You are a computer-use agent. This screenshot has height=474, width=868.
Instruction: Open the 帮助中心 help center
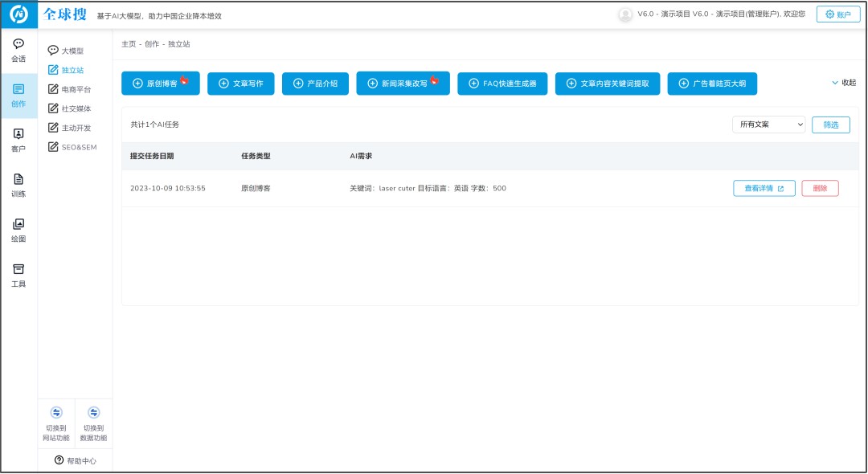point(76,460)
